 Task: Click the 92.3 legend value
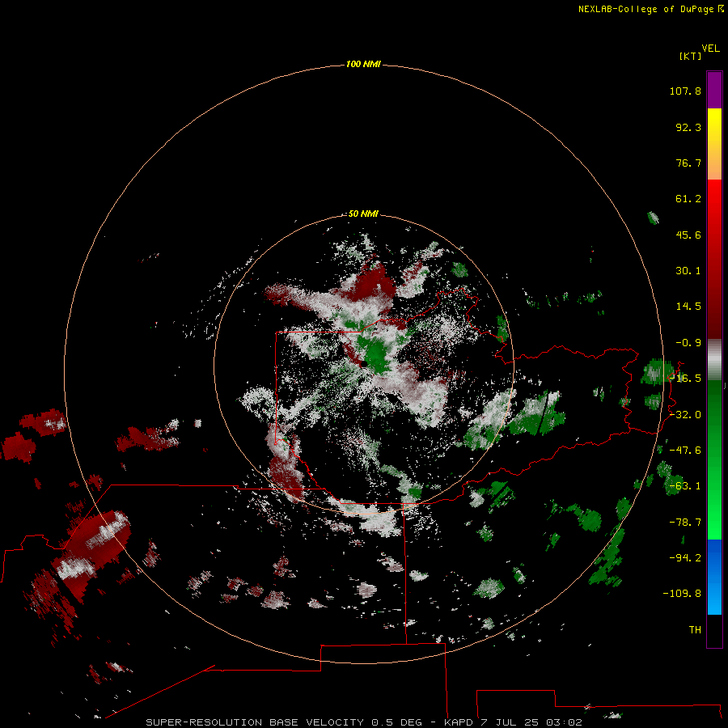coord(688,127)
